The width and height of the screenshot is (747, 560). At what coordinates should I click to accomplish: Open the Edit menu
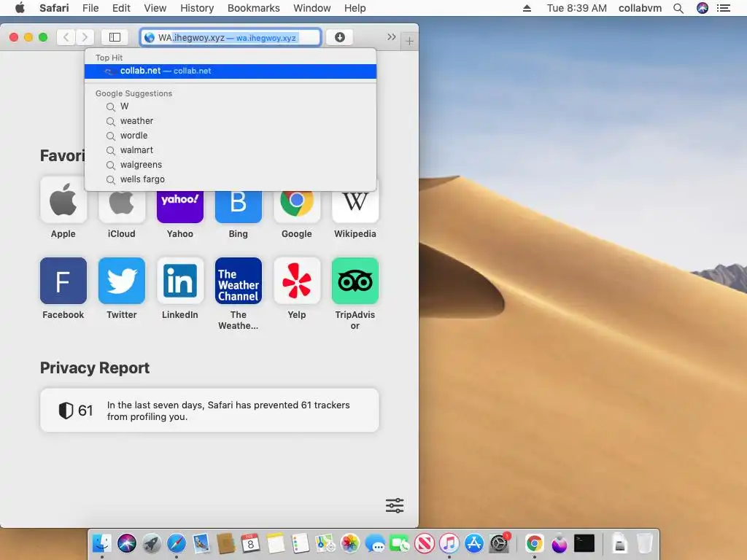[121, 8]
